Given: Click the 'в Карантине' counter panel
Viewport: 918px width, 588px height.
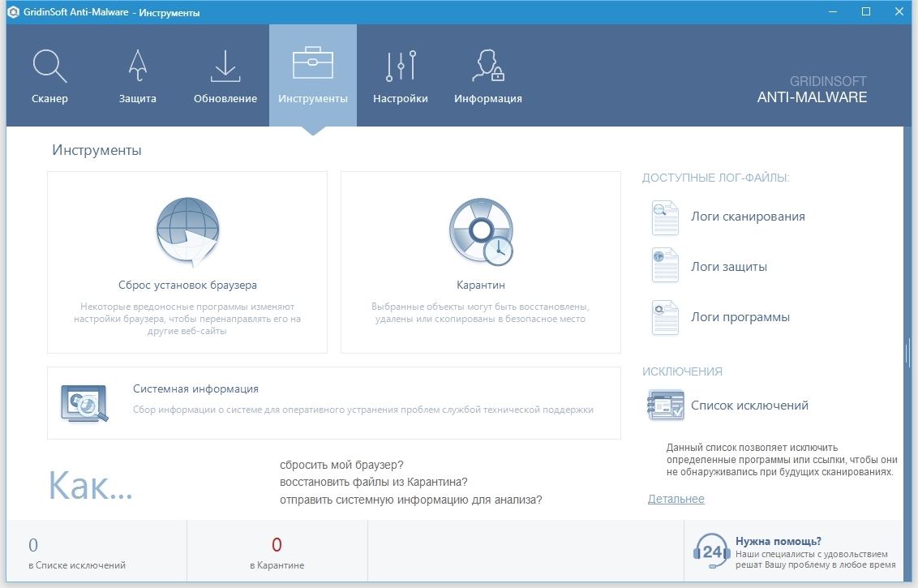Looking at the screenshot, I should (277, 552).
